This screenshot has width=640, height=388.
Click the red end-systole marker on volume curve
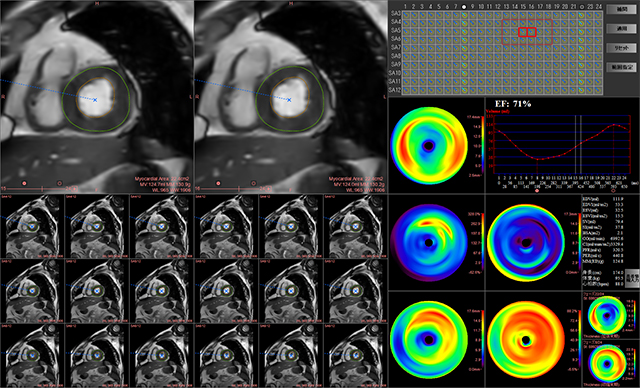pos(537,190)
